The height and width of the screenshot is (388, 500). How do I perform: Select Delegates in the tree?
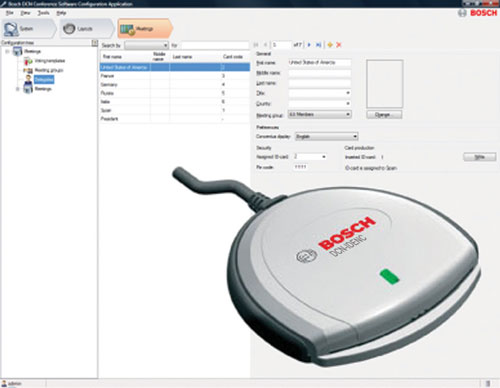[44, 79]
